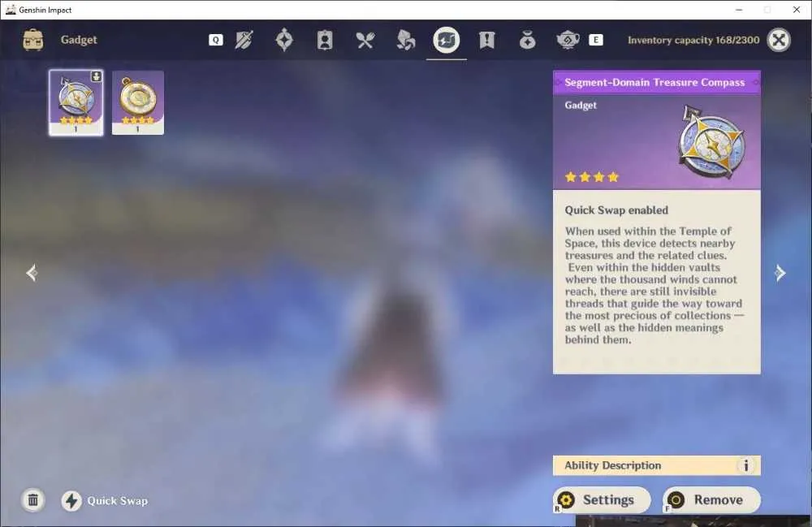Screen dimensions: 812x527
Task: Click the Quick Swap enabled label
Action: click(616, 210)
